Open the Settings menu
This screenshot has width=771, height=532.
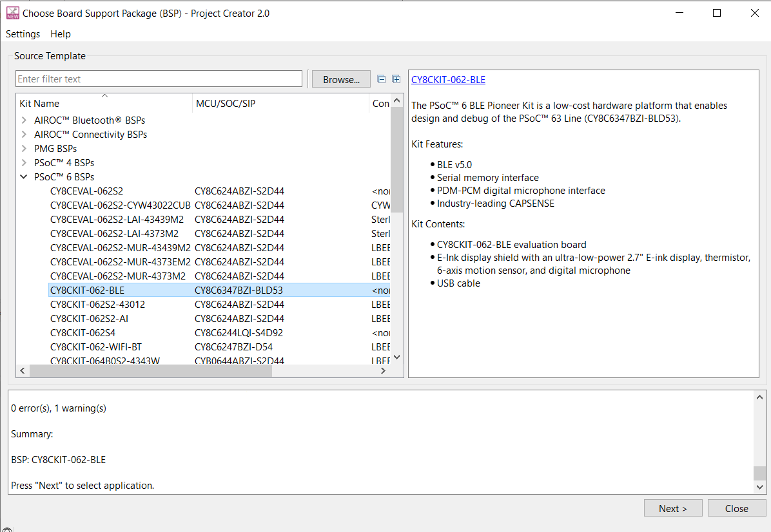tap(23, 34)
